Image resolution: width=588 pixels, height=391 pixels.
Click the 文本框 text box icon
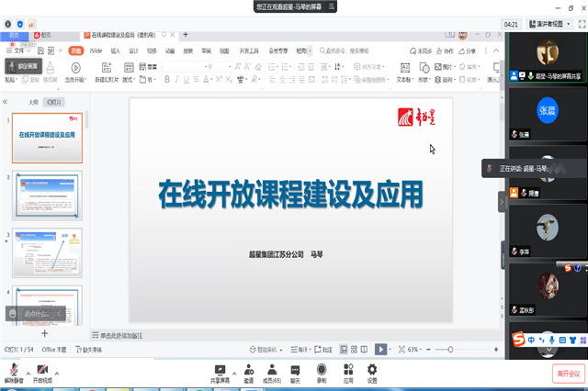(403, 68)
